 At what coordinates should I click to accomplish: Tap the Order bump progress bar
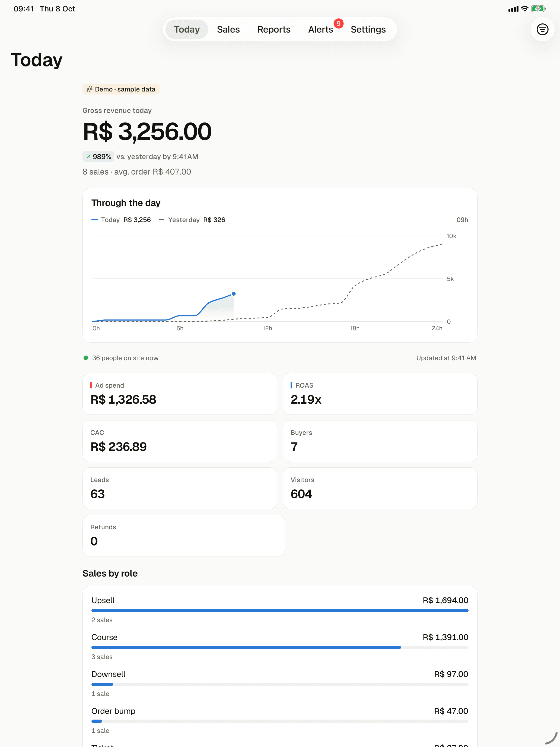coord(280,721)
